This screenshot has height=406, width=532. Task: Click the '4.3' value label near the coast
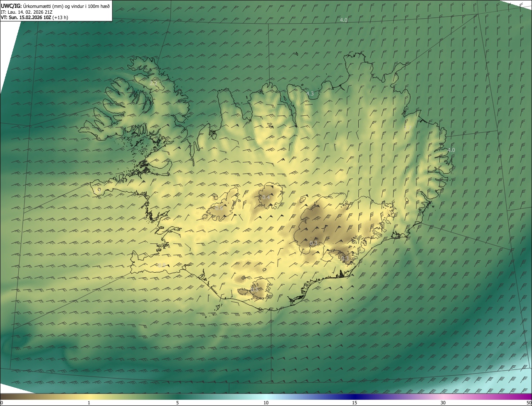pyautogui.click(x=310, y=94)
